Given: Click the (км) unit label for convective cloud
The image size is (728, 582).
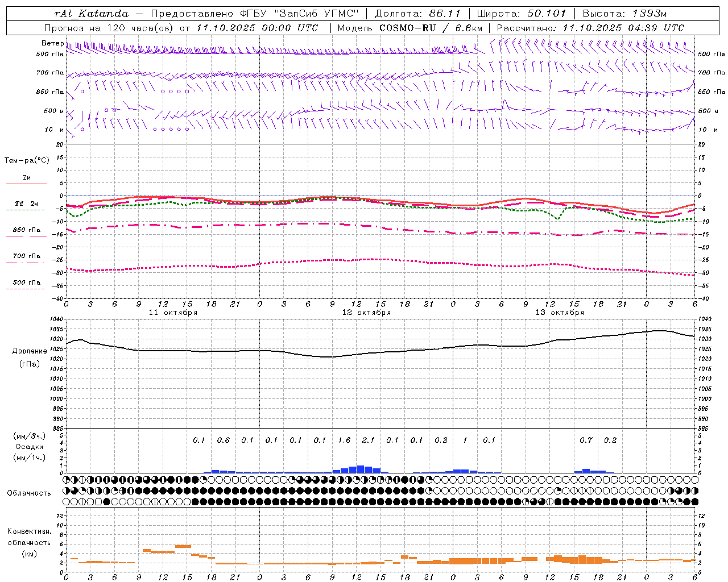Looking at the screenshot, I should [x=29, y=554].
